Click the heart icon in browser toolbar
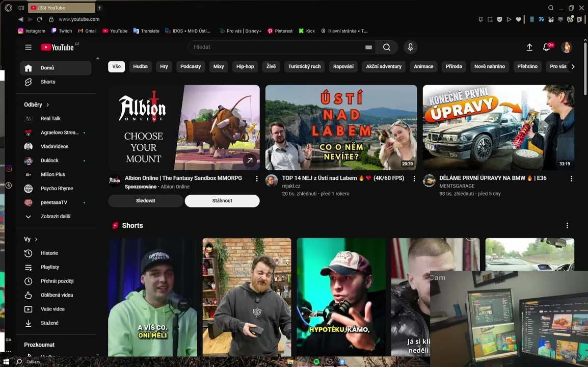This screenshot has height=367, width=588. tap(518, 19)
